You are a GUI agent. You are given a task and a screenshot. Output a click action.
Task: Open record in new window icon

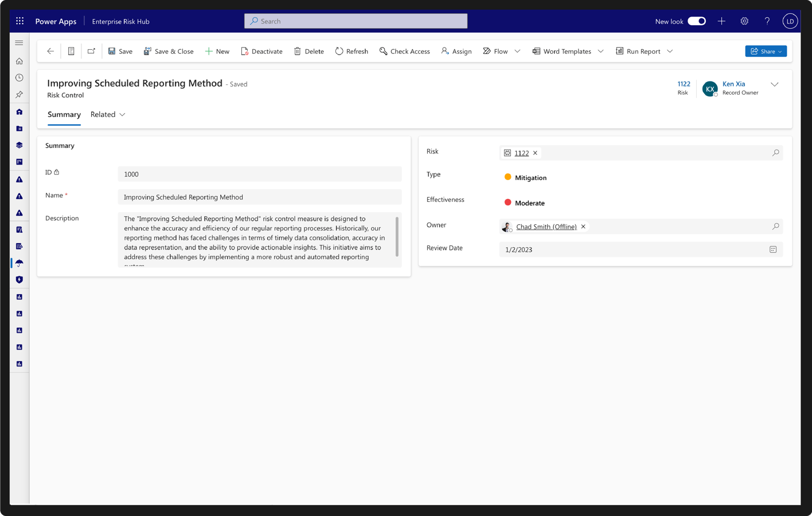pyautogui.click(x=91, y=51)
